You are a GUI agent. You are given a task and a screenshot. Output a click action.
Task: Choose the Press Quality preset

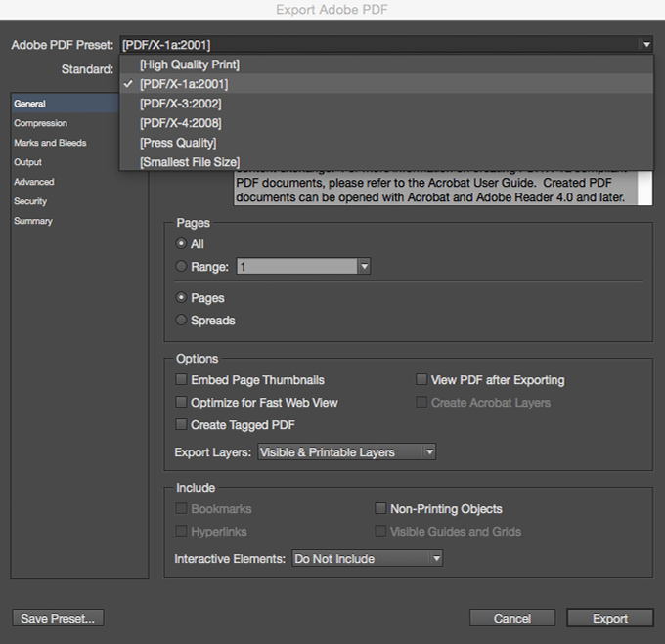click(386, 143)
